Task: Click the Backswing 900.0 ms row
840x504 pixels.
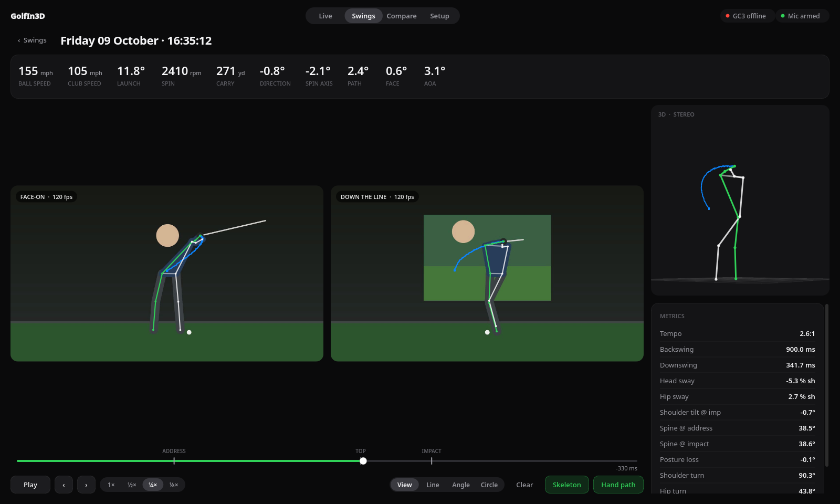Action: pyautogui.click(x=738, y=349)
